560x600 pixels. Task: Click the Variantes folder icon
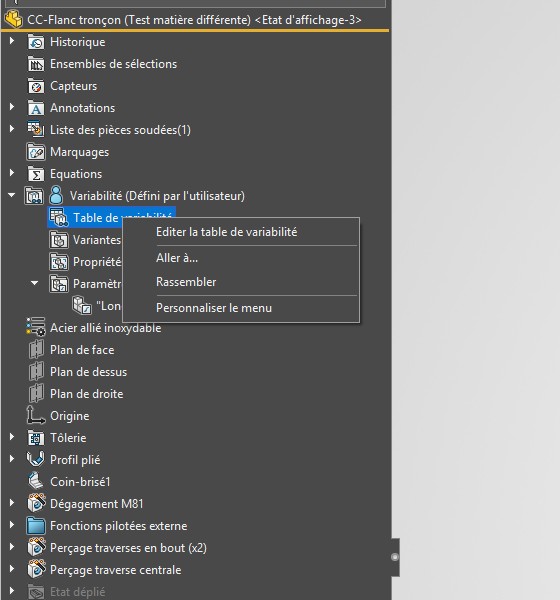click(x=59, y=240)
